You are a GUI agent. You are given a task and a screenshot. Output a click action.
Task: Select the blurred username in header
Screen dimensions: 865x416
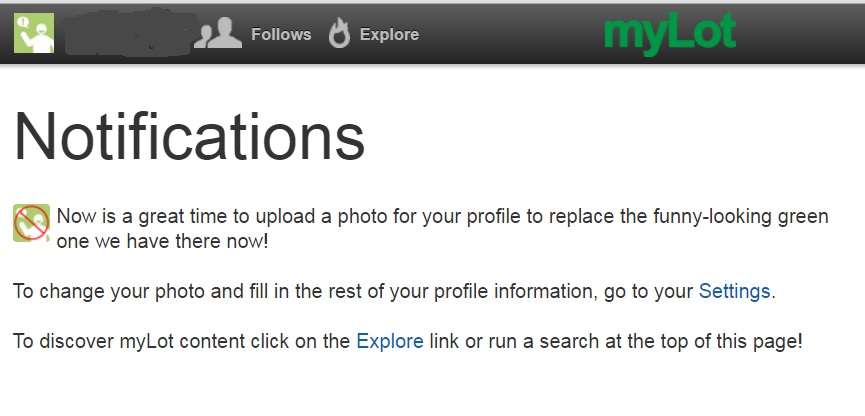point(129,33)
